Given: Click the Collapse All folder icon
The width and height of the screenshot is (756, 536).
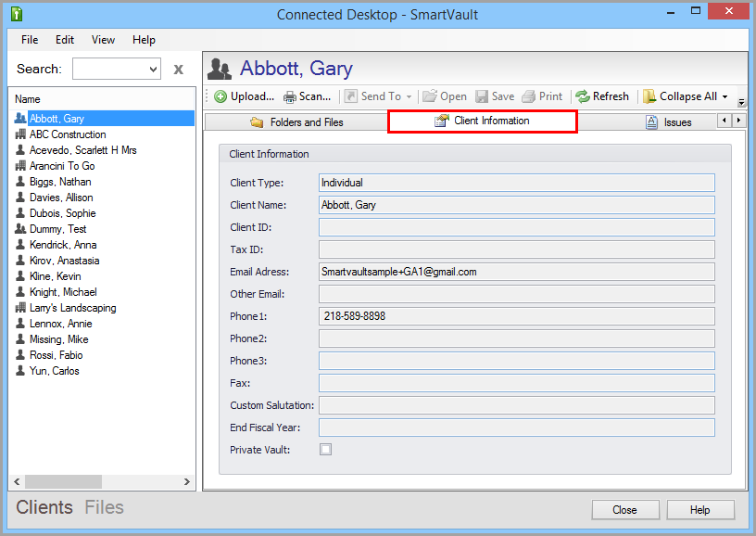Looking at the screenshot, I should [649, 96].
